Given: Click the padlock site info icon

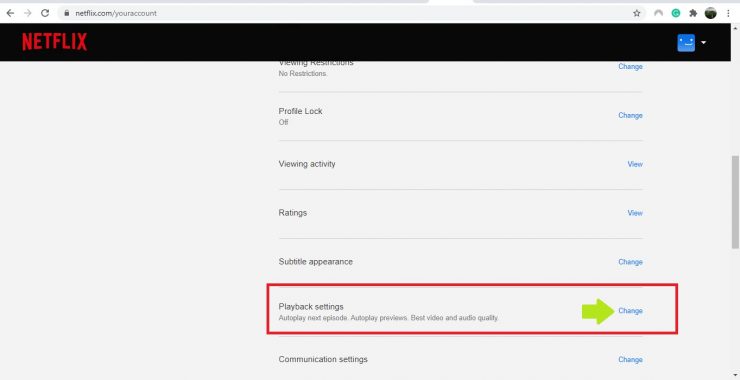Looking at the screenshot, I should [x=67, y=13].
